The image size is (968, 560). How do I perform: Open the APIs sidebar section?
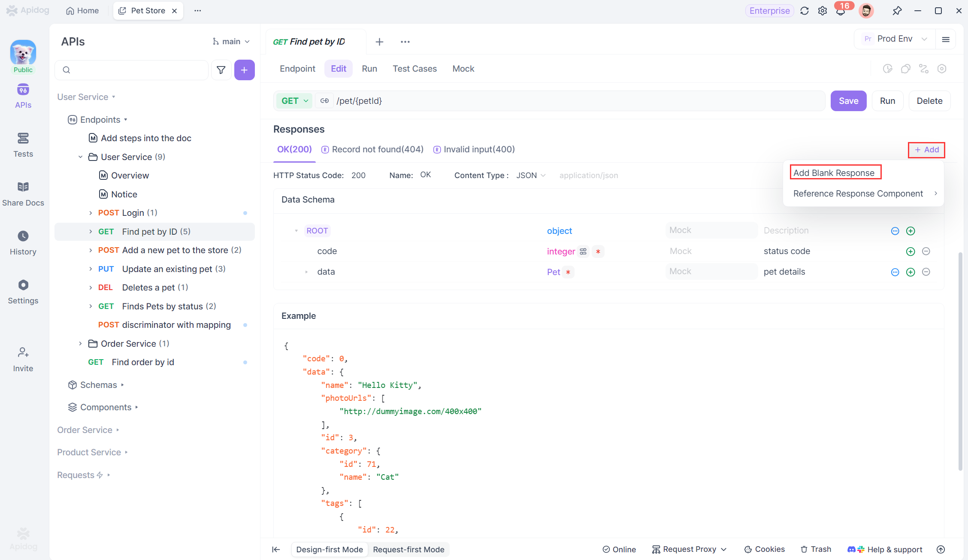click(x=23, y=96)
